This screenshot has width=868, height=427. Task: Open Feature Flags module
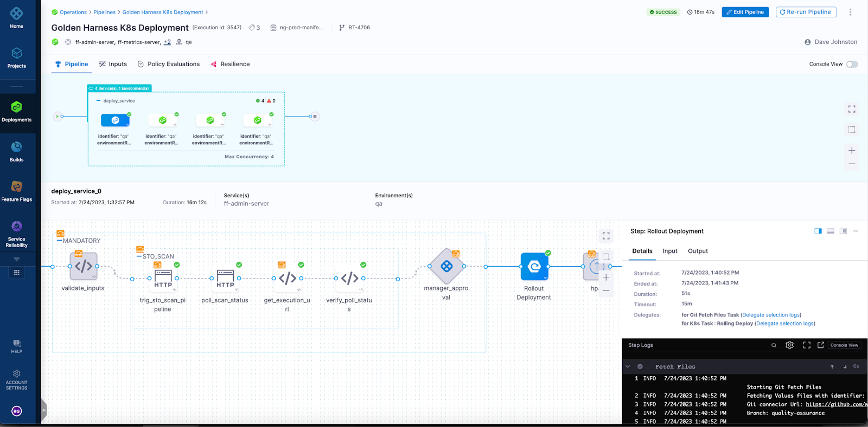[16, 191]
